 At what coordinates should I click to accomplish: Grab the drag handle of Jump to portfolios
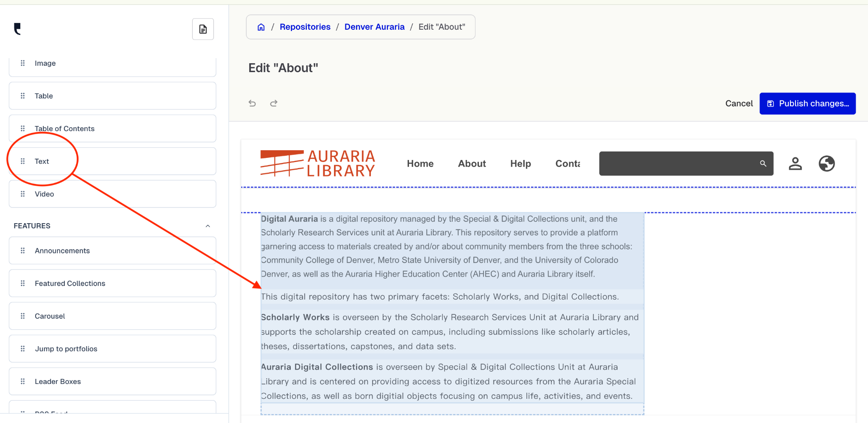tap(23, 349)
